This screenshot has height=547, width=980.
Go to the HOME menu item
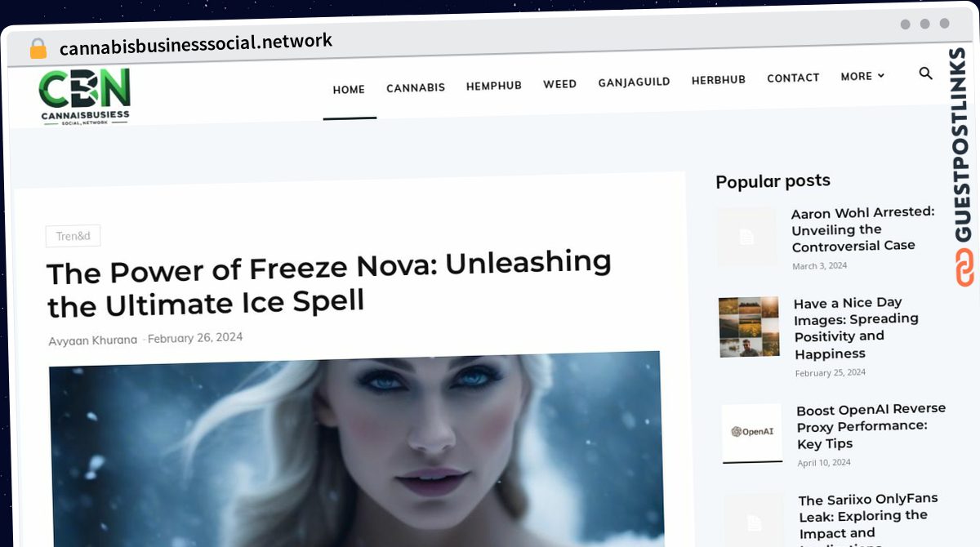(349, 90)
